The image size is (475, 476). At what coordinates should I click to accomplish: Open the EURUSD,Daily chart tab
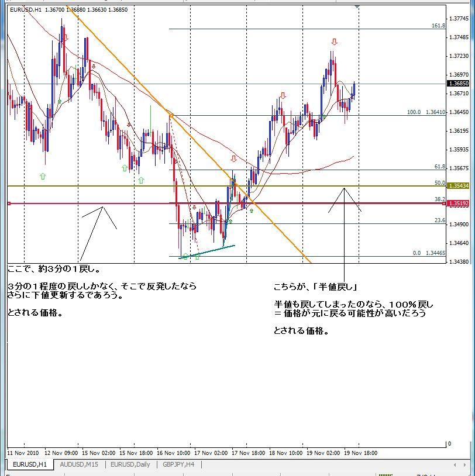[x=130, y=464]
